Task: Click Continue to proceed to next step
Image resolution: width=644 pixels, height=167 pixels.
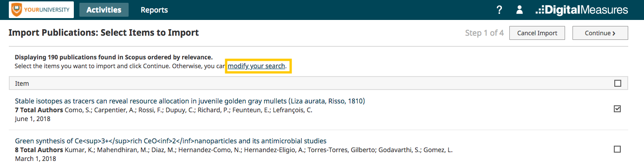Action: point(600,33)
